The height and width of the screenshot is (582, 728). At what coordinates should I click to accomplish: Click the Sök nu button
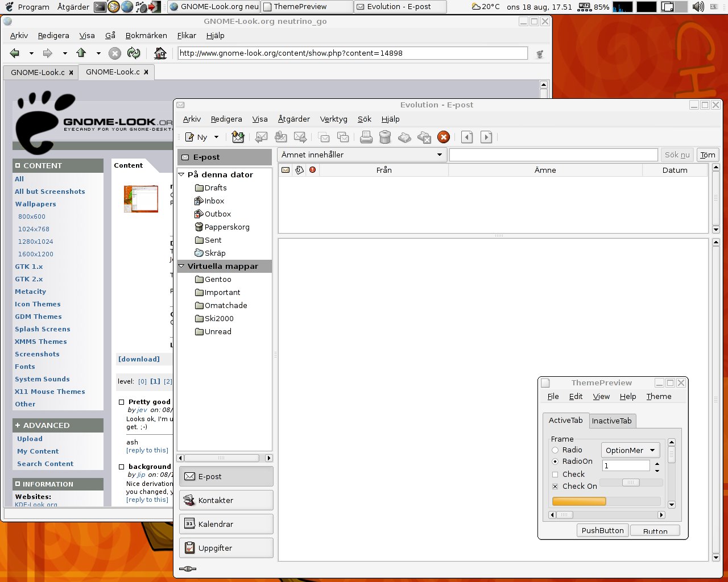pos(677,155)
